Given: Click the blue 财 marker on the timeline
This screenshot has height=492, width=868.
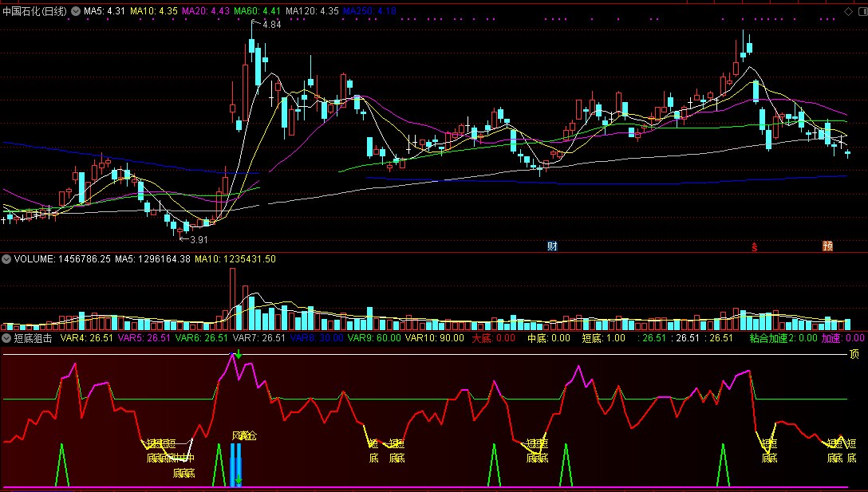Looking at the screenshot, I should pyautogui.click(x=552, y=246).
